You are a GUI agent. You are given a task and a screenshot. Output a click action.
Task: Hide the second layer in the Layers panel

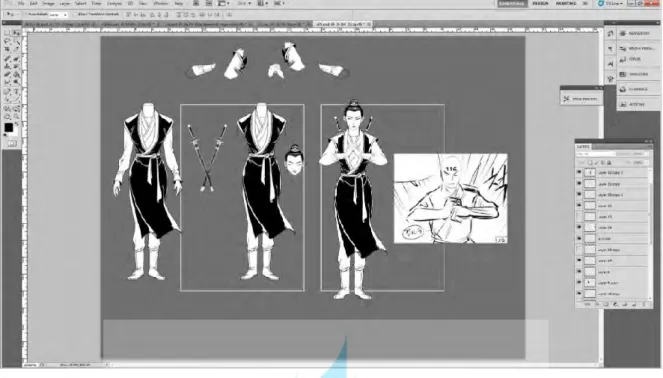pyautogui.click(x=579, y=184)
